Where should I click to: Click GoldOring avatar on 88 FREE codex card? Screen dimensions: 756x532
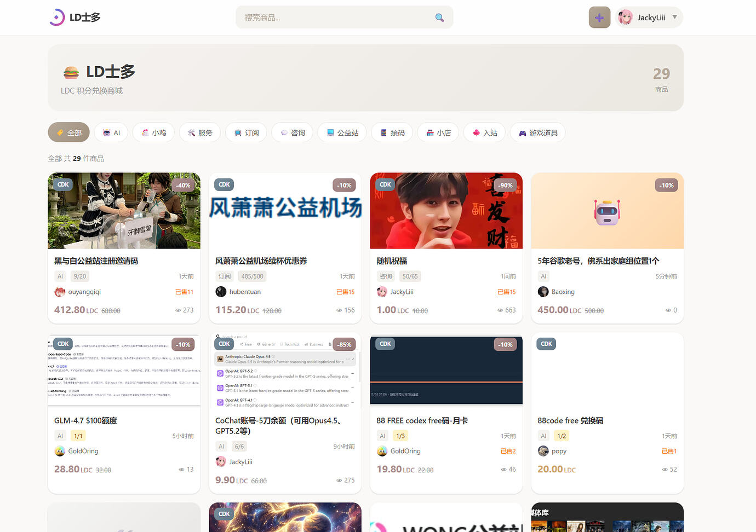[382, 451]
